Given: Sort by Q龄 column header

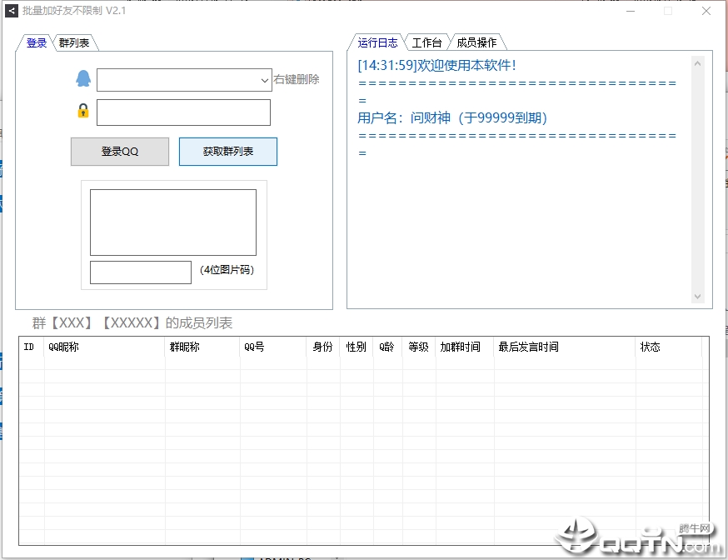Looking at the screenshot, I should [x=387, y=347].
